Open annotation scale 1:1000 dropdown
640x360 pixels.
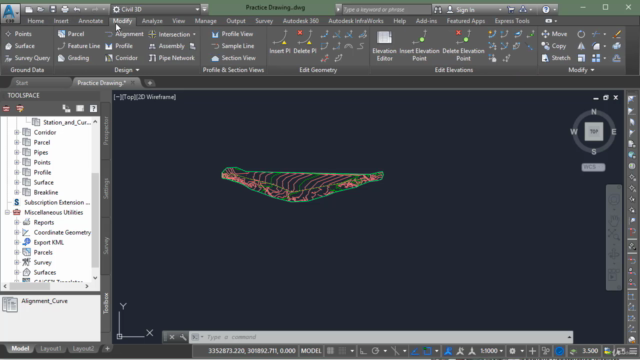click(491, 351)
